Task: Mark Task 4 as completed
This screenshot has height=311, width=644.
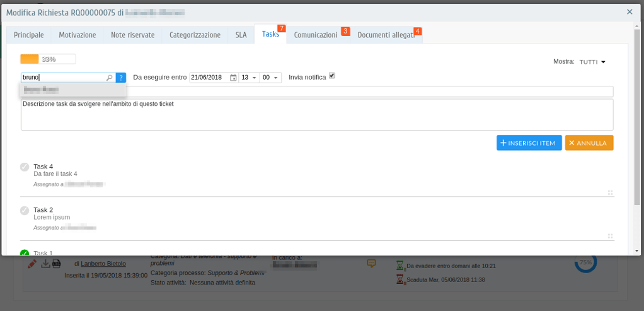Action: [25, 167]
